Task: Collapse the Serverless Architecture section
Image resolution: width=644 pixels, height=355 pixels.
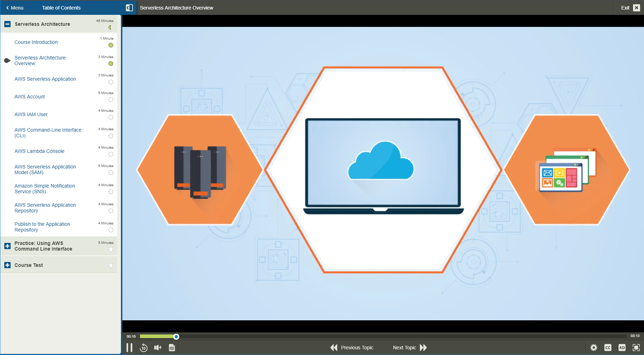Action: [x=7, y=24]
